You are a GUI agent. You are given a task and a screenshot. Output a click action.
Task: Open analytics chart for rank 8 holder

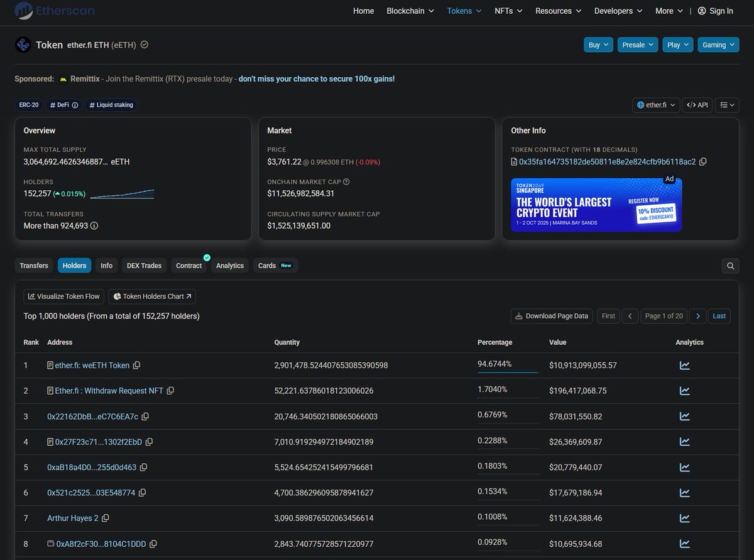coord(685,544)
